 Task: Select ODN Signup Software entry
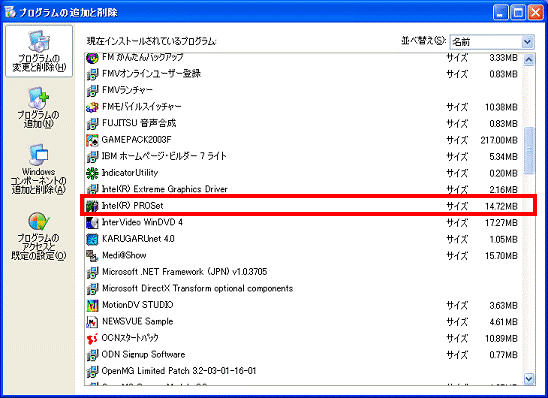pos(303,355)
